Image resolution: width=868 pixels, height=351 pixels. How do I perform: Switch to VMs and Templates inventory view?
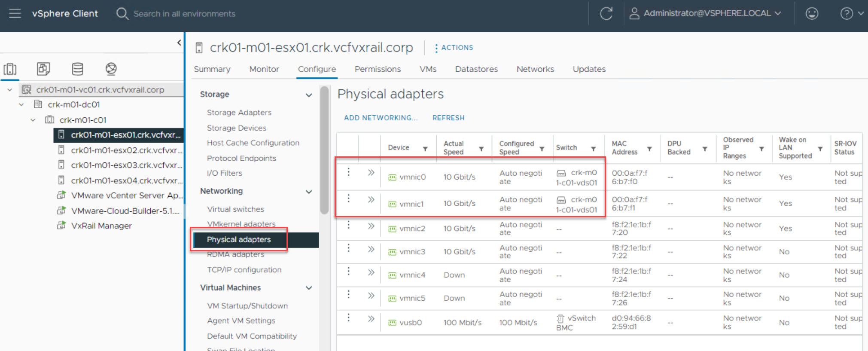43,69
